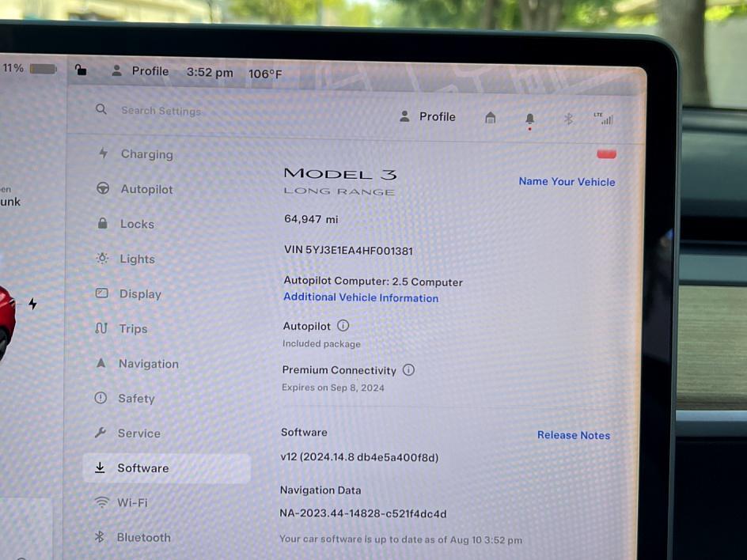The height and width of the screenshot is (560, 747).
Task: Open Additional Vehicle Information link
Action: tap(361, 297)
